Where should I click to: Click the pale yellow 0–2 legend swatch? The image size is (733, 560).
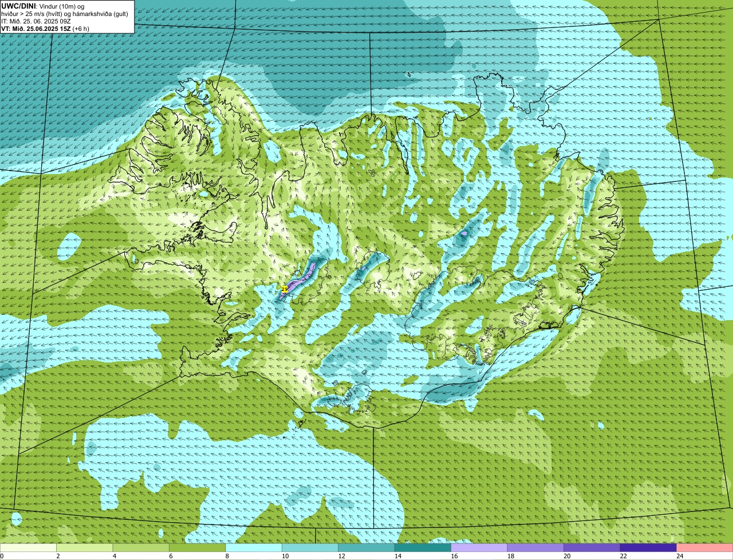(x=29, y=548)
